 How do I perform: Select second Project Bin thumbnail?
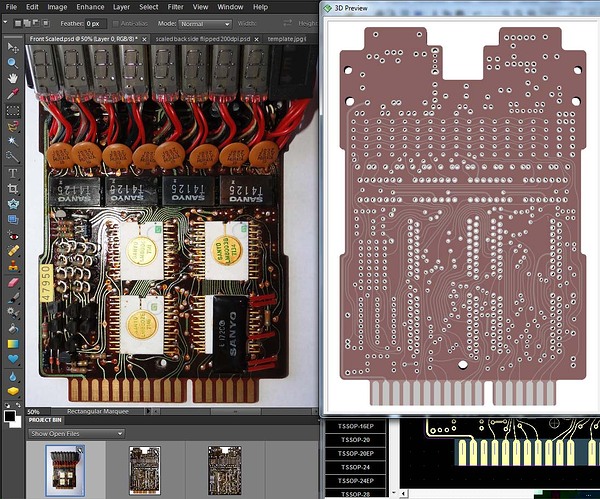pos(145,470)
